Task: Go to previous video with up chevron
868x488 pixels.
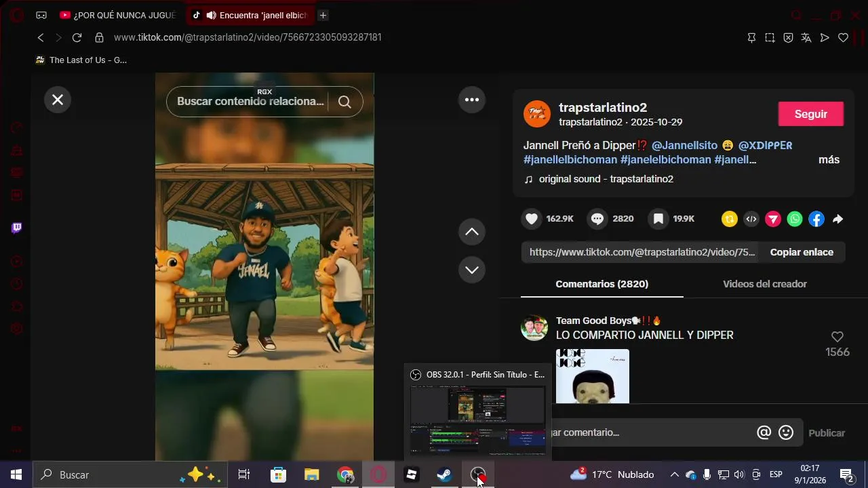Action: pos(472,232)
